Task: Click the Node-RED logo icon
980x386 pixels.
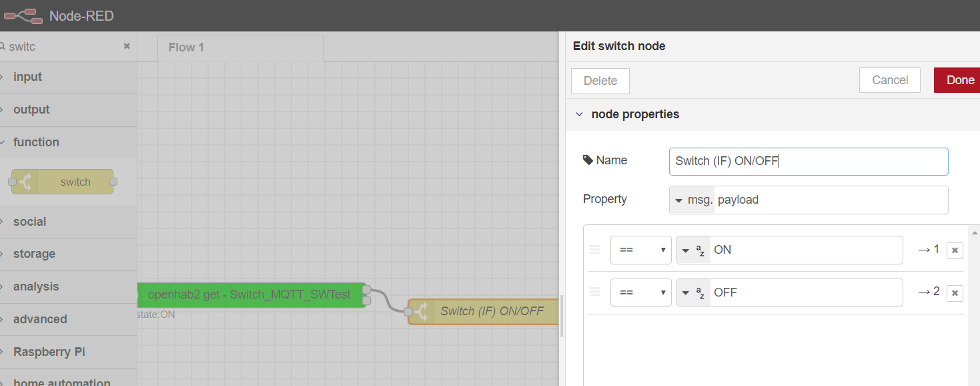Action: pyautogui.click(x=23, y=15)
